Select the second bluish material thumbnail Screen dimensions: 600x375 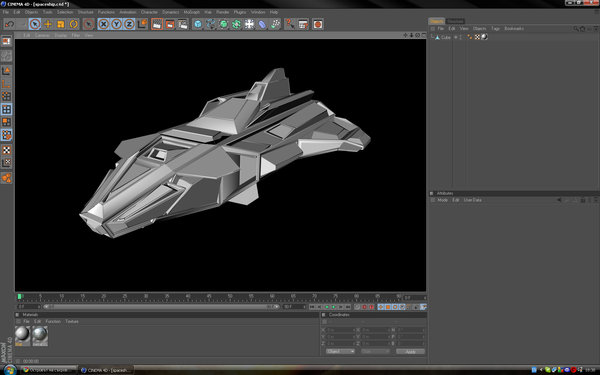tap(40, 335)
